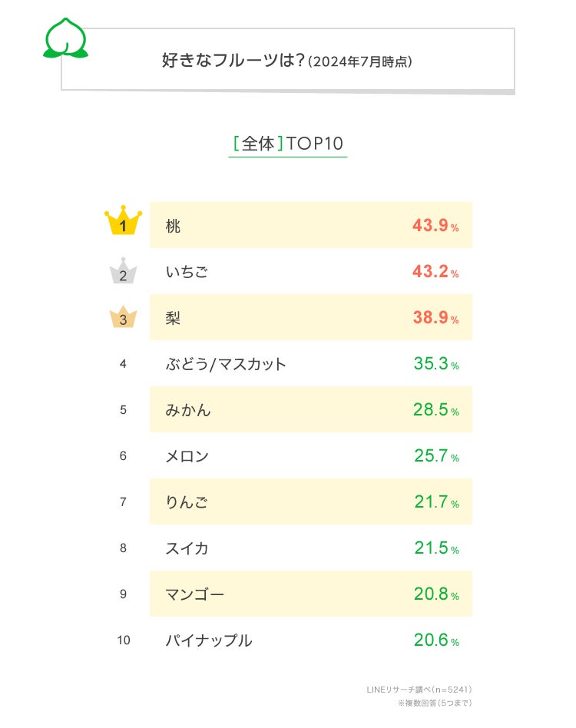The width and height of the screenshot is (576, 728).
Task: Click the green peach logo icon
Action: point(65,38)
